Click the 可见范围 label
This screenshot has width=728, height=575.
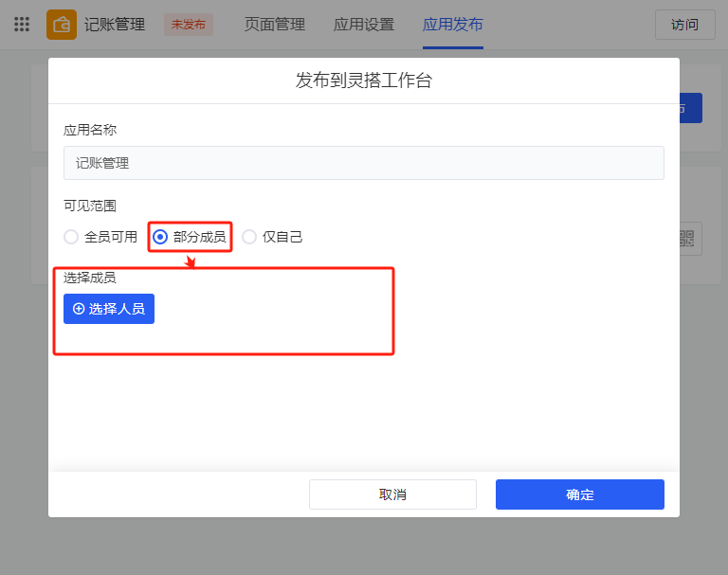point(90,206)
